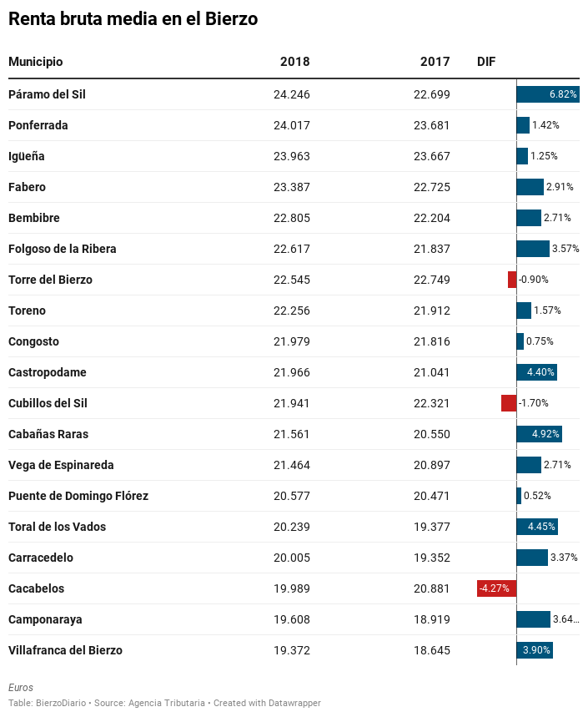Click the red -0.90% Torre del Bierzo bar

click(512, 280)
